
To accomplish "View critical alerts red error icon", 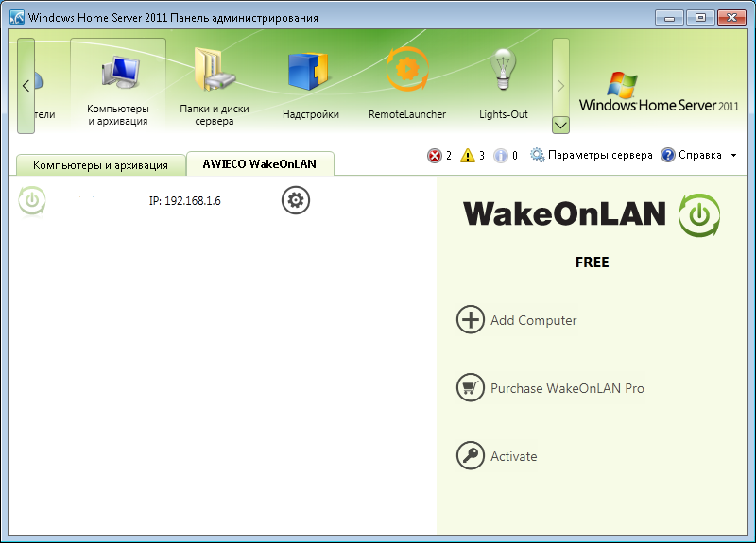I will [x=435, y=156].
